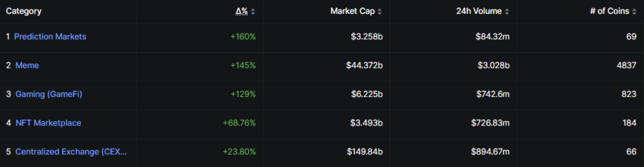Open the Gaming (GameFi) category
Screen dimensions: 644x167
tap(49, 94)
